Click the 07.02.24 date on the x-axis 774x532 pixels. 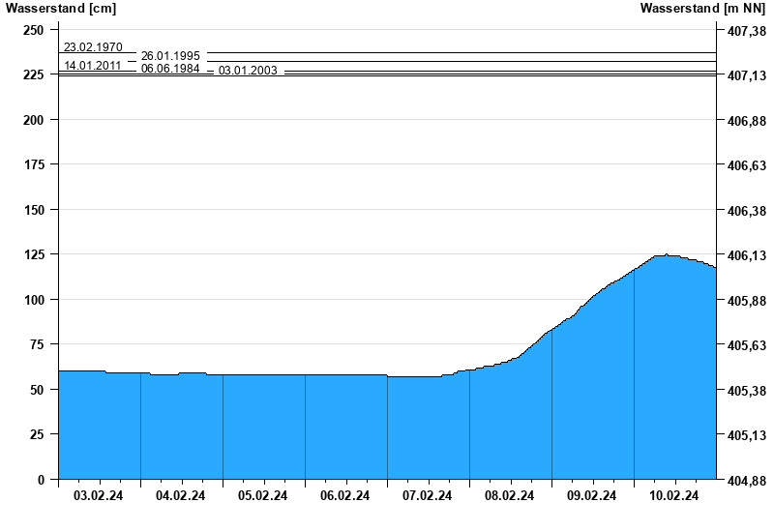(428, 496)
